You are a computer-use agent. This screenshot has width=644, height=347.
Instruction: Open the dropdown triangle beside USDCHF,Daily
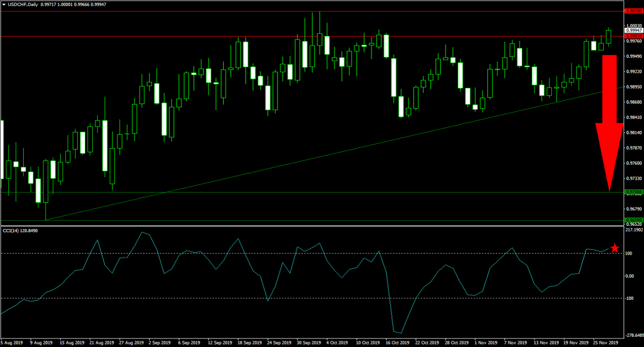(x=4, y=5)
